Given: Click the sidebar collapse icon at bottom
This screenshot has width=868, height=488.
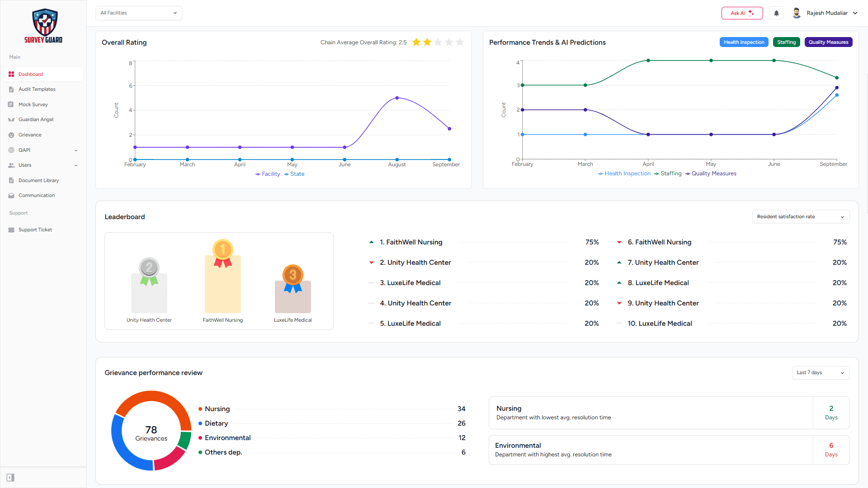Looking at the screenshot, I should click(x=10, y=478).
